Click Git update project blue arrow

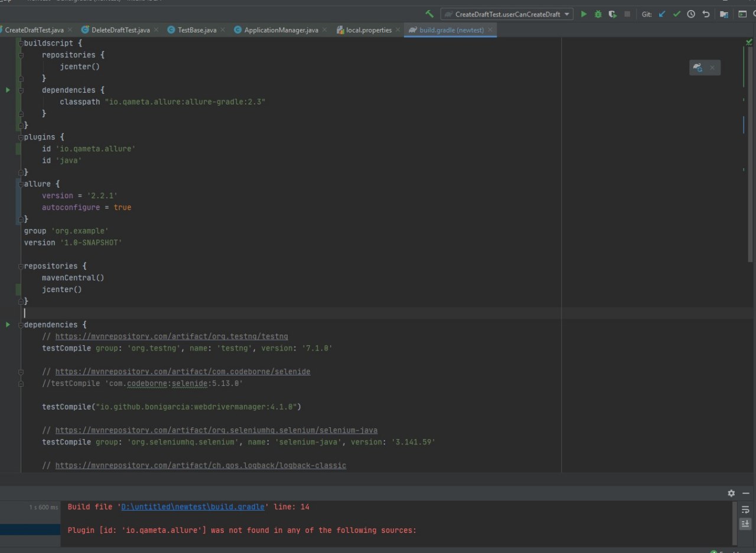(x=662, y=14)
